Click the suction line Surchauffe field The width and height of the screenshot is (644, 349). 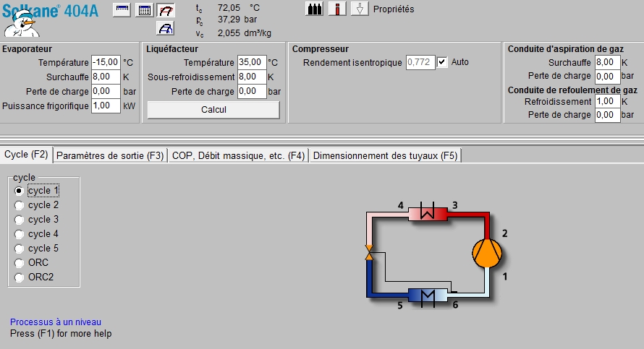pos(607,62)
